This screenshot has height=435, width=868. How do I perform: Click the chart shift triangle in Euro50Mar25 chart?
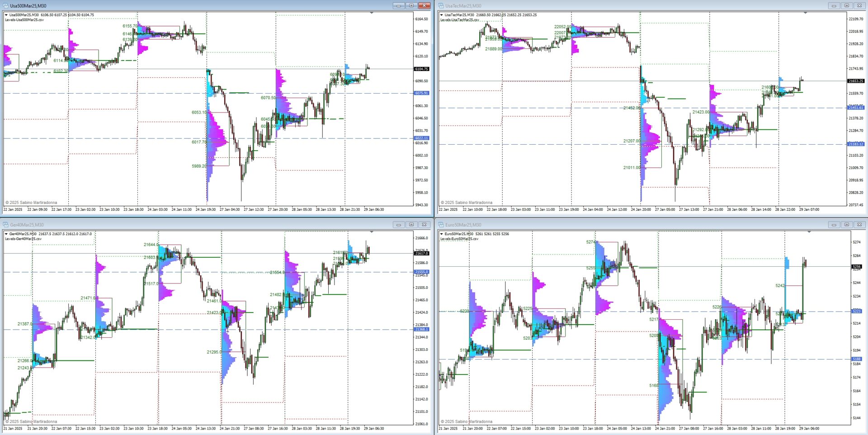point(809,232)
